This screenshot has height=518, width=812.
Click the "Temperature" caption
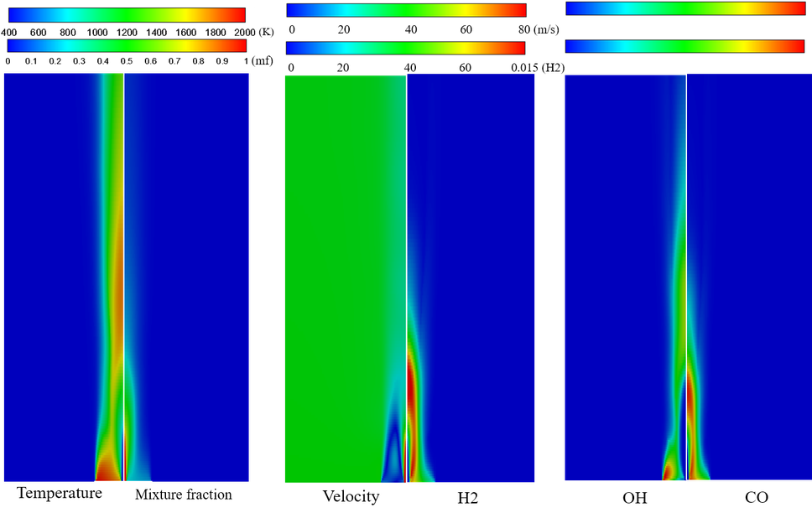click(x=60, y=493)
